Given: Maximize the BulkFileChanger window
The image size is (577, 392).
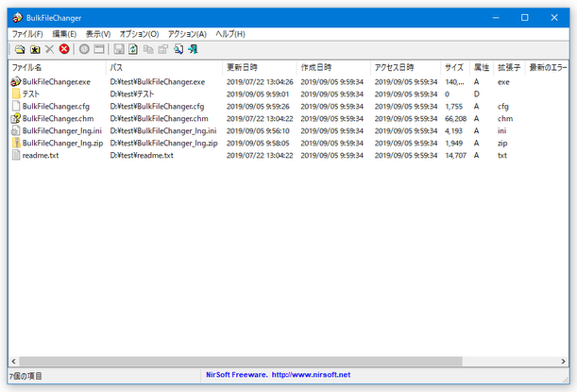Looking at the screenshot, I should click(x=525, y=17).
